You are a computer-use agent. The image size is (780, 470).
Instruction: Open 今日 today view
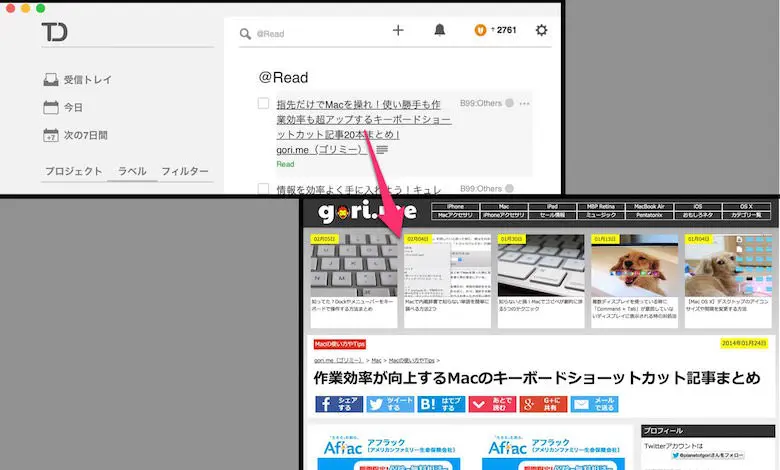click(63, 107)
